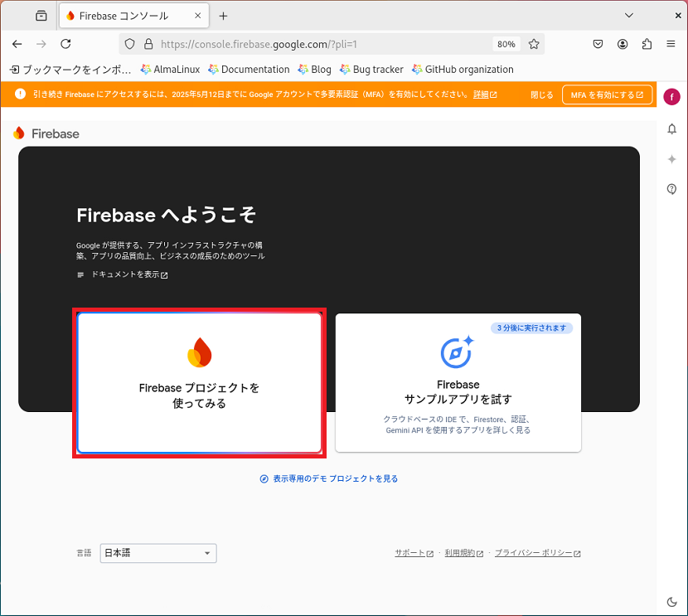The width and height of the screenshot is (688, 616).
Task: Open the notifications bell icon
Action: (x=671, y=129)
